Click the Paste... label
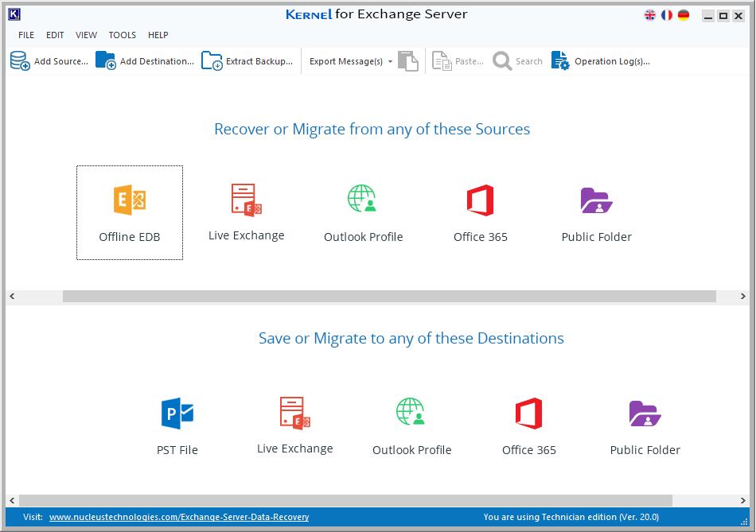Image resolution: width=756 pixels, height=532 pixels. click(x=470, y=61)
